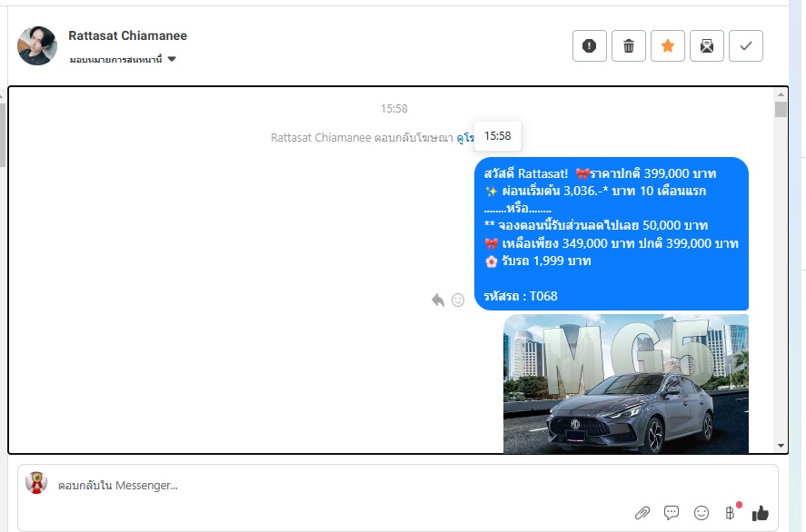Toggle the orange star follow-up flag
Screen dimensions: 806x532
coord(667,46)
